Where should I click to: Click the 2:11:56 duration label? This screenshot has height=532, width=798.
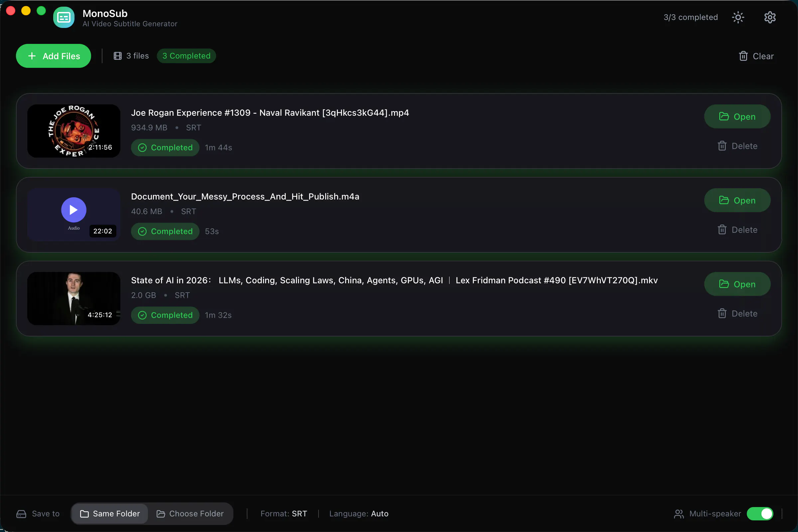coord(100,147)
